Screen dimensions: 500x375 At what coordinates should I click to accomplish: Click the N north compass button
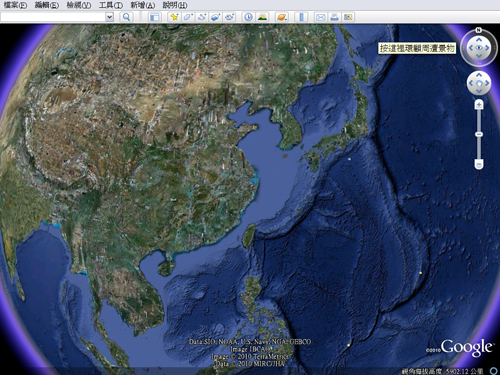click(479, 30)
